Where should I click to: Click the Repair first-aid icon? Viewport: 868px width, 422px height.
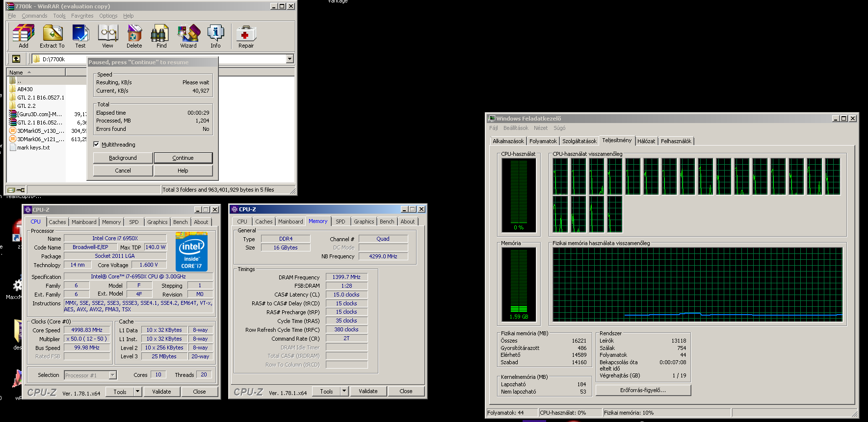(x=246, y=37)
